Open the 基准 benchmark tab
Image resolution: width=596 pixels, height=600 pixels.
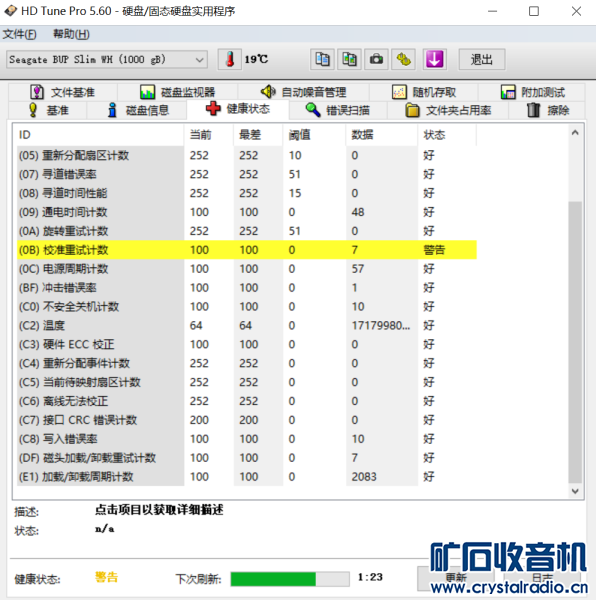click(x=48, y=111)
